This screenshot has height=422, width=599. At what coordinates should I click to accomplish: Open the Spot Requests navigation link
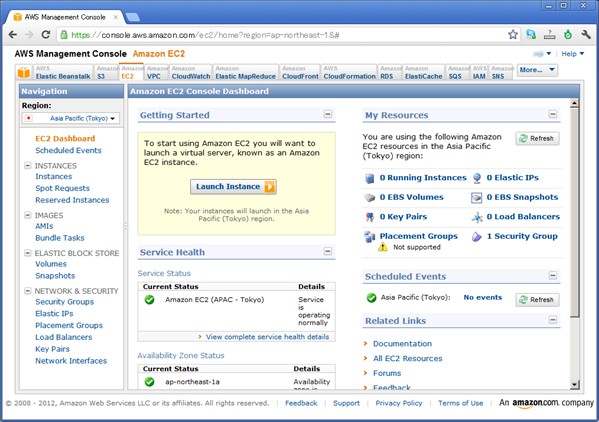point(62,188)
